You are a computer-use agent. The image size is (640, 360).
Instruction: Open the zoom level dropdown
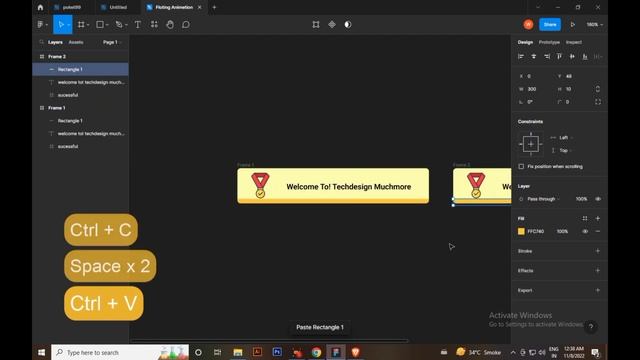tap(594, 24)
